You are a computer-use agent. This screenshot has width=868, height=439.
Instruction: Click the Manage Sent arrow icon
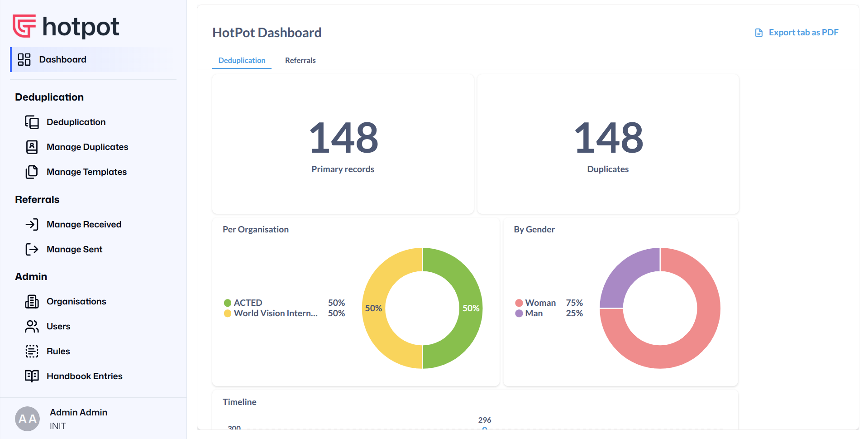pos(32,249)
